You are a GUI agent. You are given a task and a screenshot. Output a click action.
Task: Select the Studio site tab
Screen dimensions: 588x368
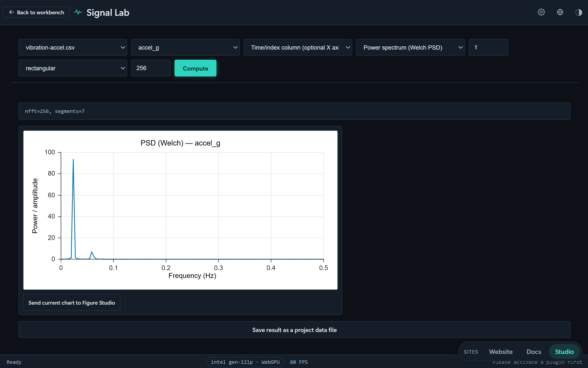[564, 352]
